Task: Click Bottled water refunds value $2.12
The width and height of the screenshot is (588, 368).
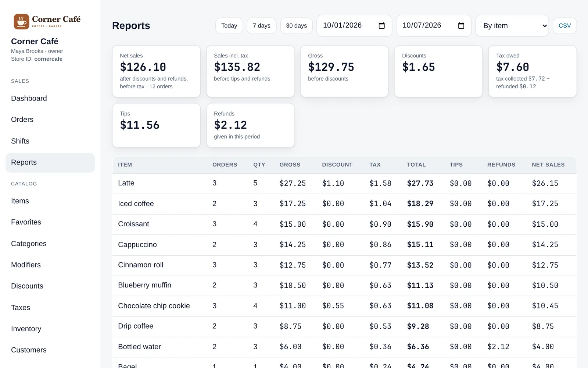Action: click(x=498, y=347)
